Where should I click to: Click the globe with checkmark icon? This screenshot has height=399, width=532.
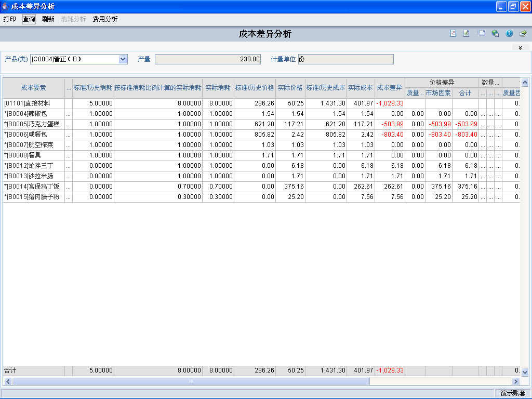[x=495, y=34]
